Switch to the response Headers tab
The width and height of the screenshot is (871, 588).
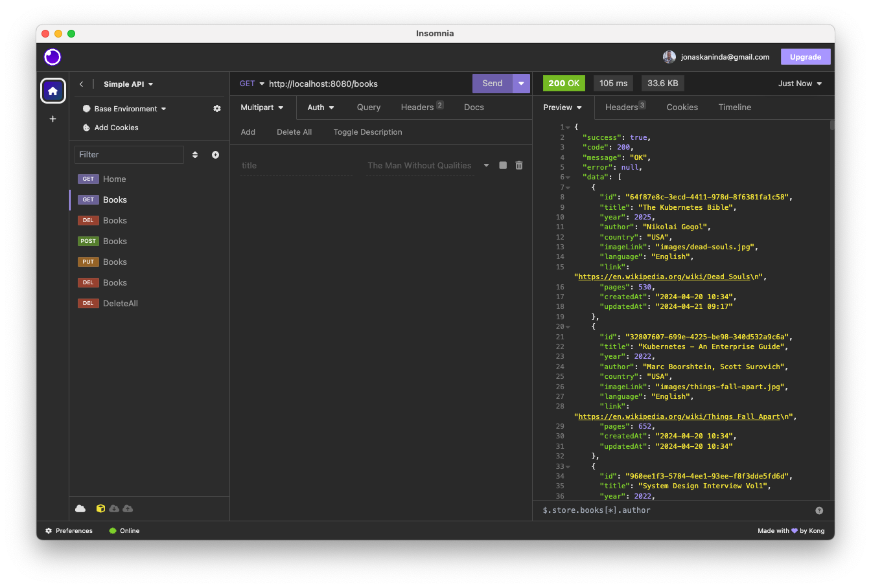(625, 107)
